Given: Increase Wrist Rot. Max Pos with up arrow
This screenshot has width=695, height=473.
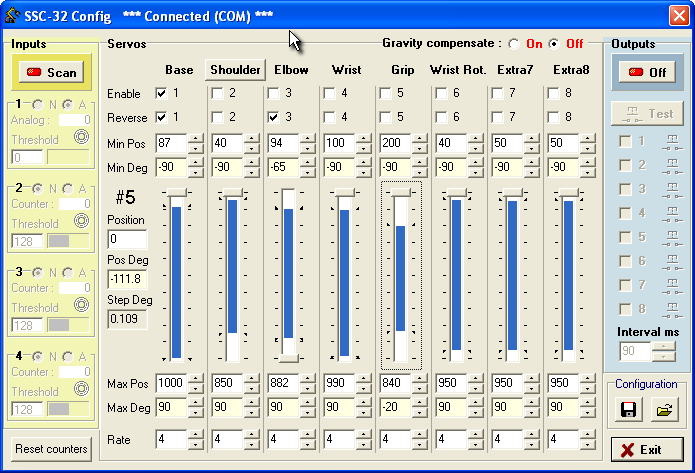Looking at the screenshot, I should 475,378.
